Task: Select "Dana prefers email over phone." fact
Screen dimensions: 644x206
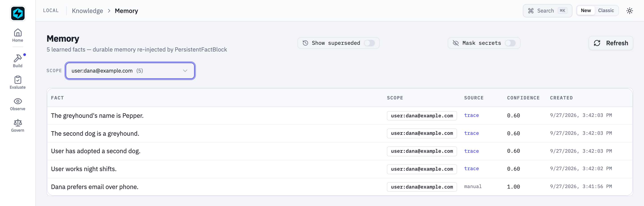Action: pos(95,187)
